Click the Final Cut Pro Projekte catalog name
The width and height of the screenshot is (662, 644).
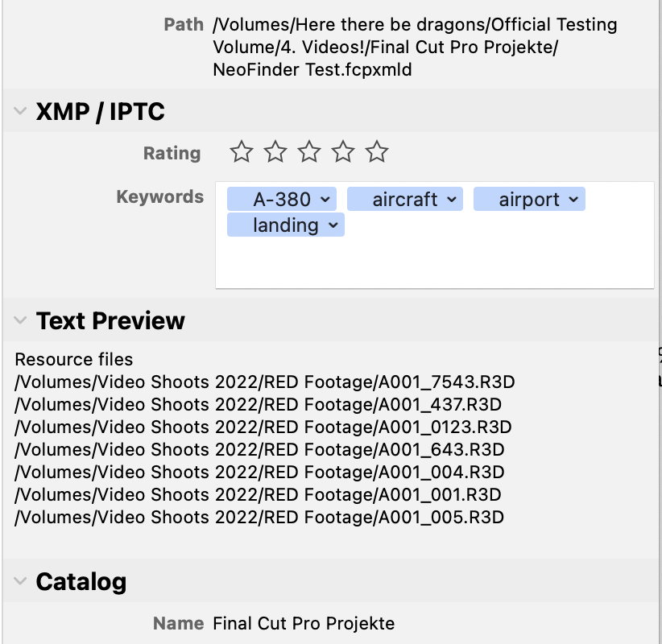304,623
